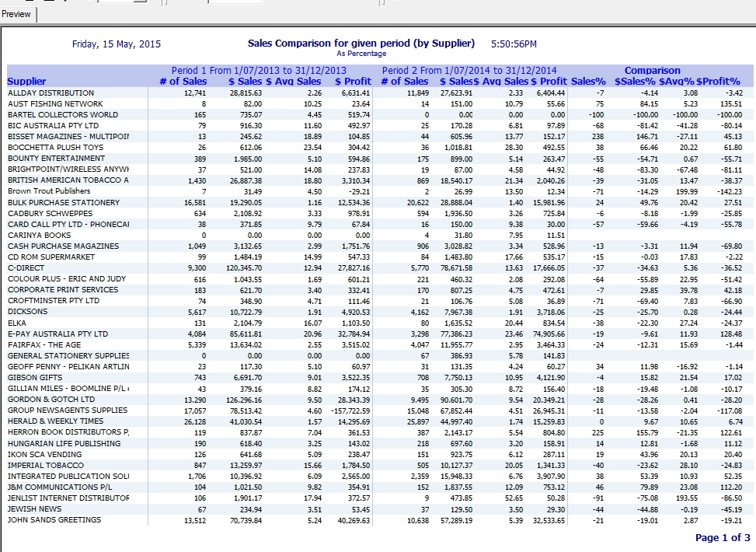Select the FAIRFAX - THE AGE supplier name
The width and height of the screenshot is (756, 552).
[x=44, y=344]
